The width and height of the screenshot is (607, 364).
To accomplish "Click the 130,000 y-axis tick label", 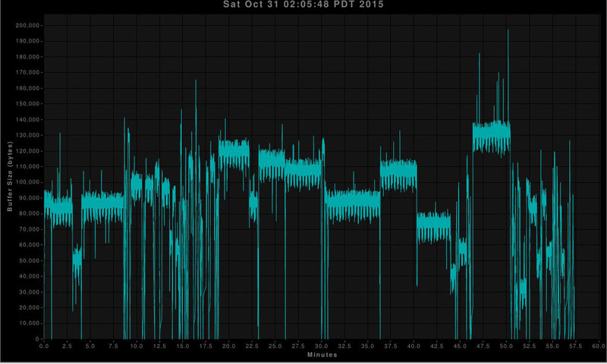I will [27, 135].
